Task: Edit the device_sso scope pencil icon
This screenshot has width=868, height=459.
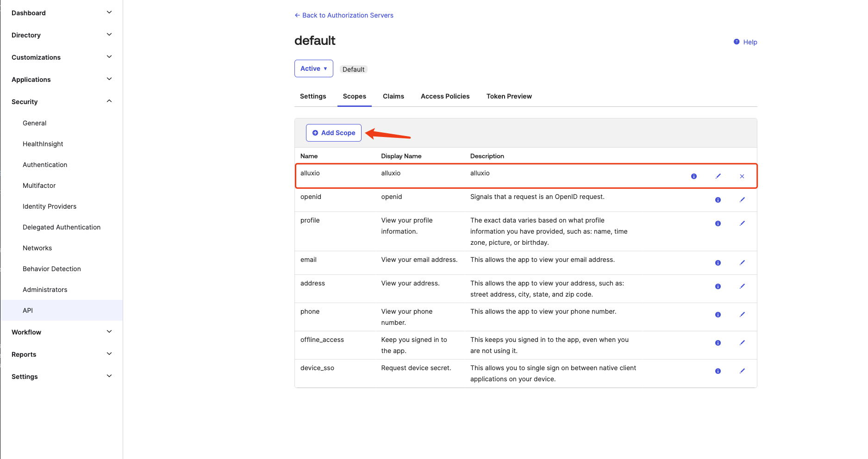Action: 742,371
